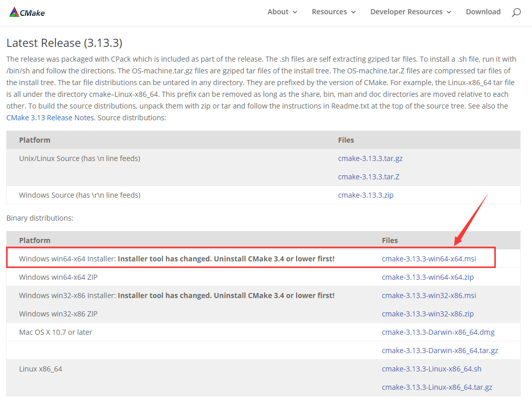
Task: Click the chevron next to Resources
Action: [x=353, y=12]
